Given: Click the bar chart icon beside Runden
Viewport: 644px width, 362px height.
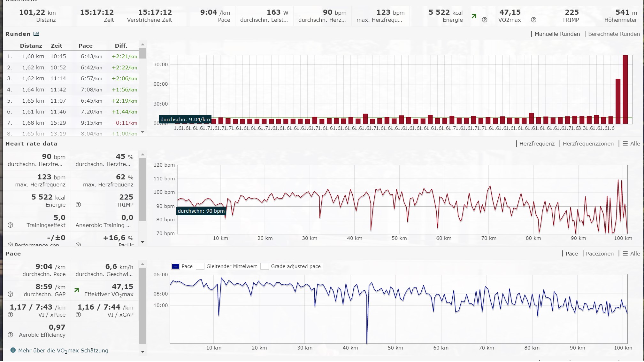Looking at the screenshot, I should 36,34.
